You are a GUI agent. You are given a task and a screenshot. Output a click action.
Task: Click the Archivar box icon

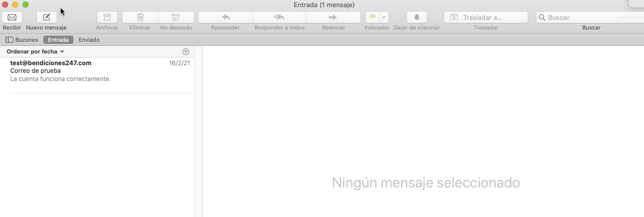point(107,17)
